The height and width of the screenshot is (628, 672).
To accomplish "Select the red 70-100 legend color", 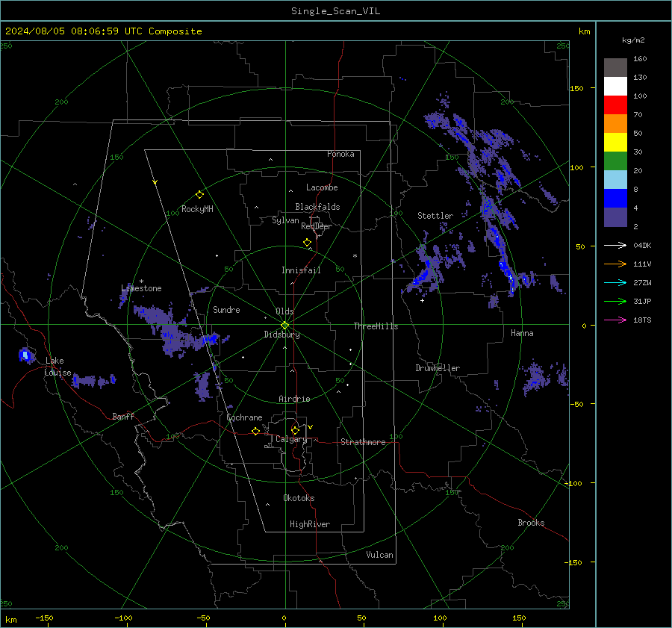I will click(x=615, y=105).
